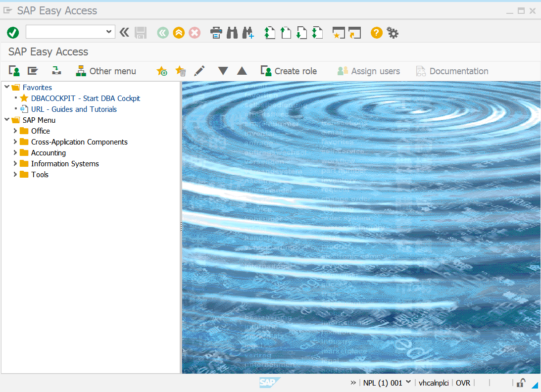Click the blue resize corner triangle
The height and width of the screenshot is (392, 541).
[x=535, y=385]
